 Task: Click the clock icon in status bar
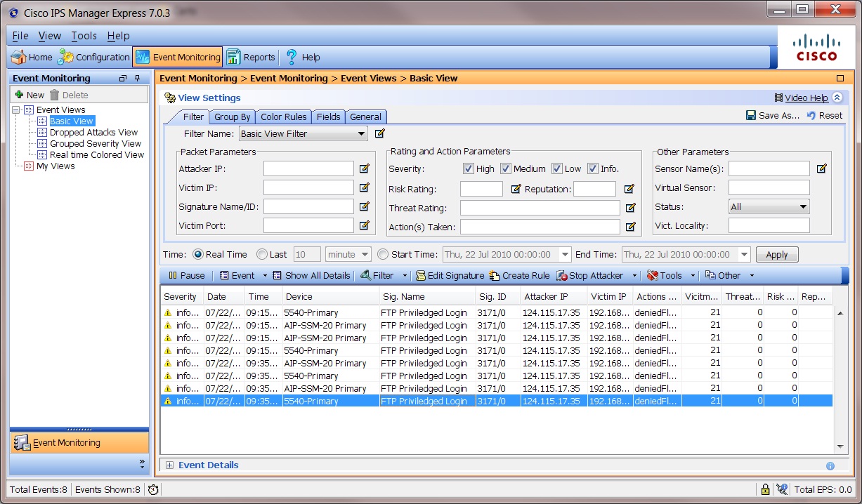[153, 489]
